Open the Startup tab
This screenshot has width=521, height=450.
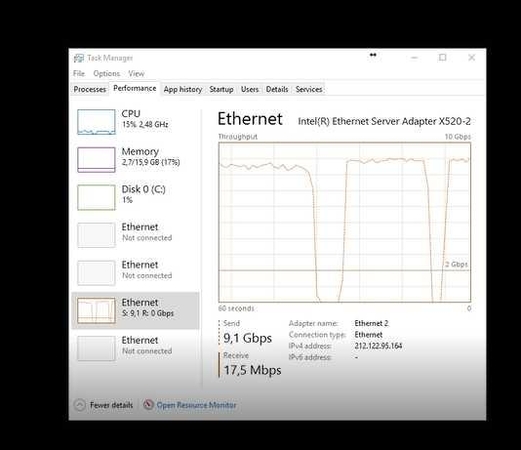pos(221,89)
